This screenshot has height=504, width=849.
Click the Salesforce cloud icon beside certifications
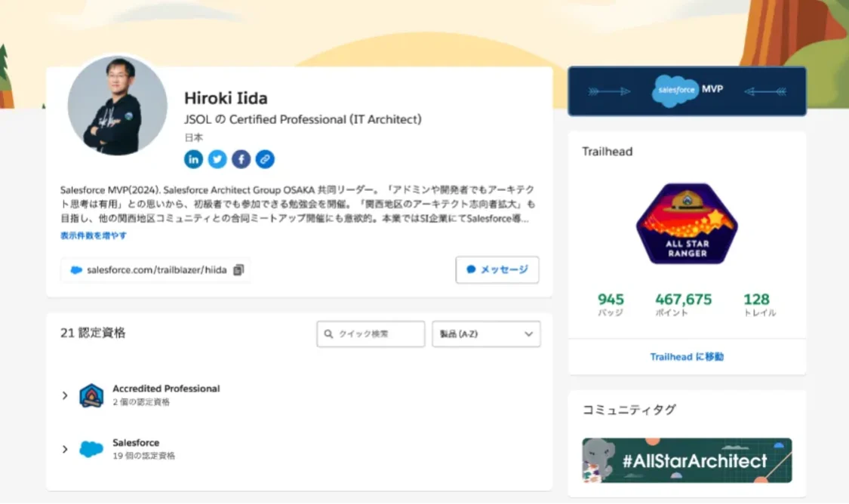tap(91, 448)
